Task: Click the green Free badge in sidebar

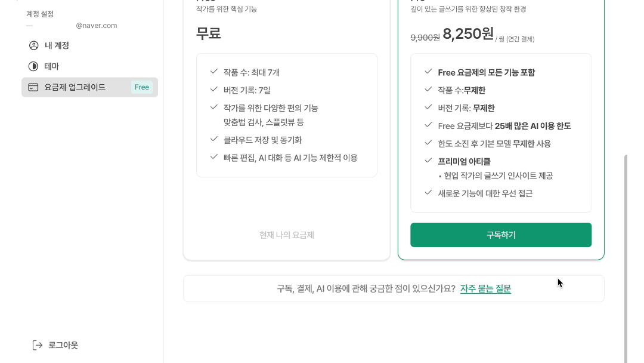Action: coord(142,87)
